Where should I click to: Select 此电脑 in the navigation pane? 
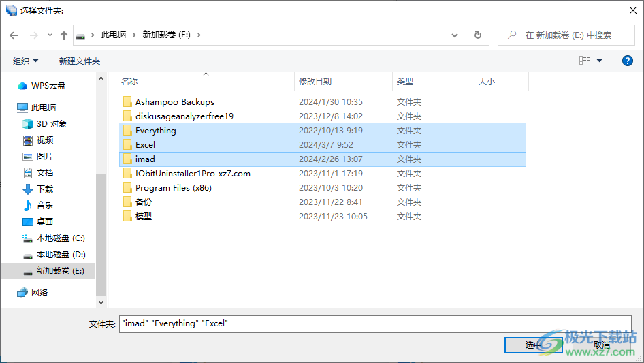click(36, 108)
